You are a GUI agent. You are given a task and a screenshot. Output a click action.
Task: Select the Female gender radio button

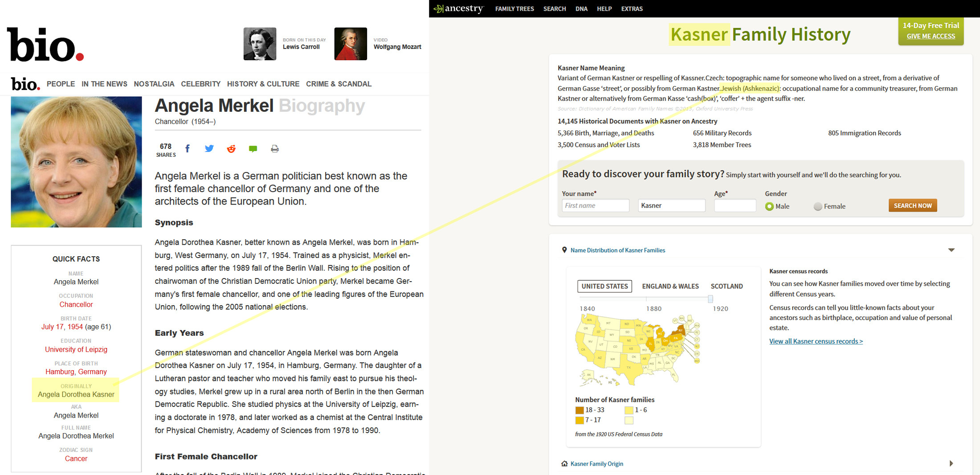coord(818,206)
